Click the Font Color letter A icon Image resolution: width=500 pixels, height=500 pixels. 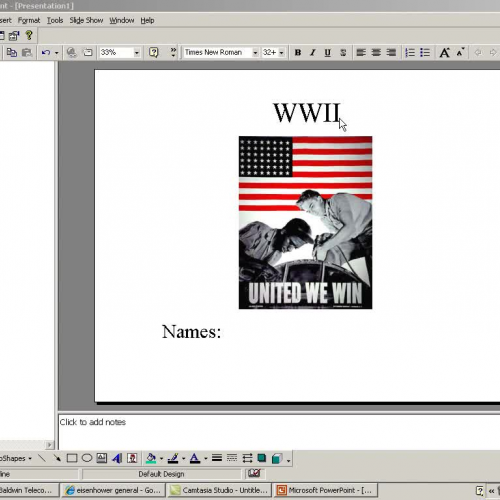pos(195,459)
